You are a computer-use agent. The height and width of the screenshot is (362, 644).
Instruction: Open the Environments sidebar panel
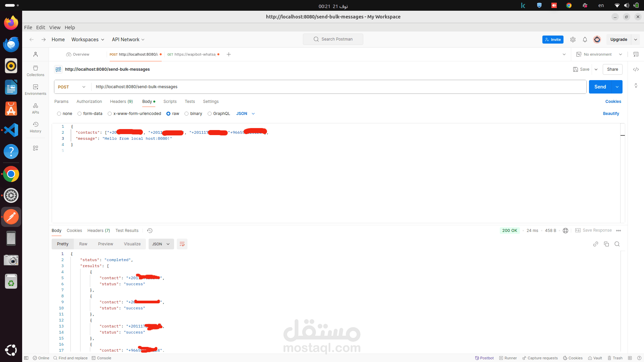(x=35, y=89)
